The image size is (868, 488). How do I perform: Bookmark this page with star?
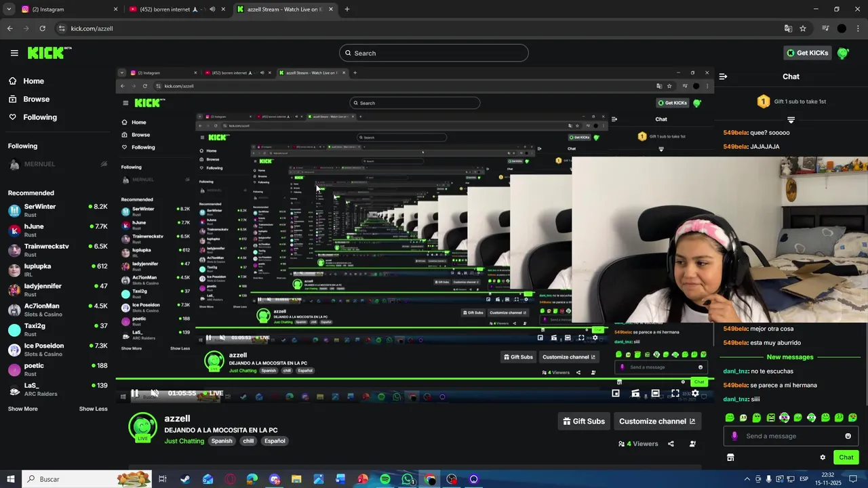(x=803, y=28)
